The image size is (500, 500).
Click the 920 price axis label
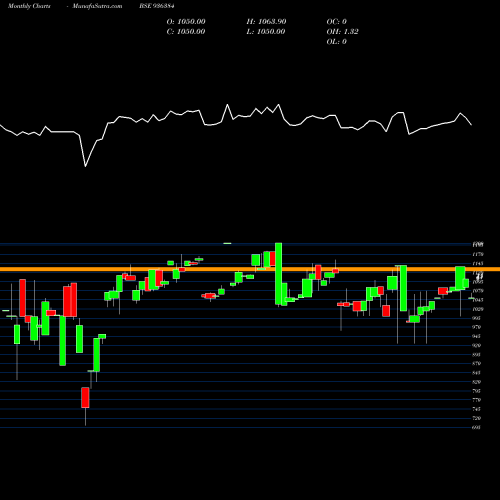pos(477,345)
